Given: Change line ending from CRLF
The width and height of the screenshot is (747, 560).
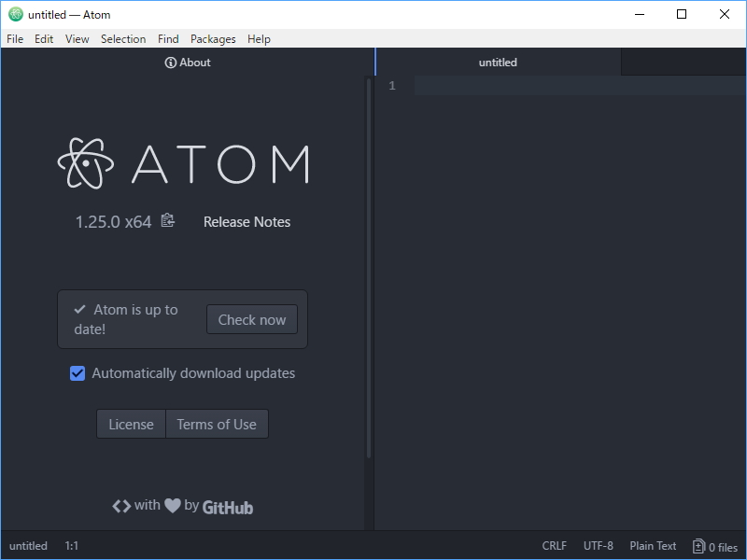Looking at the screenshot, I should tap(553, 546).
